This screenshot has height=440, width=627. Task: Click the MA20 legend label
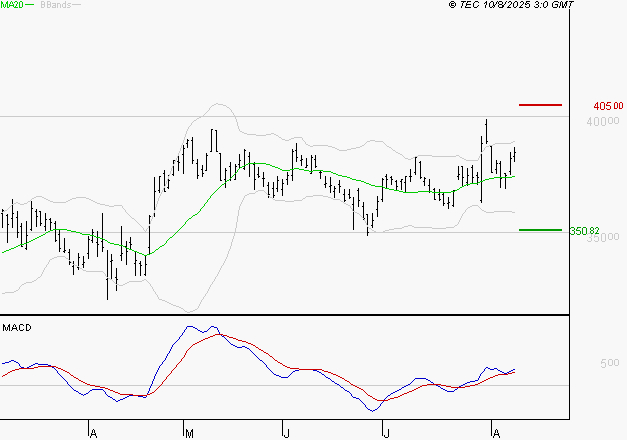[12, 5]
